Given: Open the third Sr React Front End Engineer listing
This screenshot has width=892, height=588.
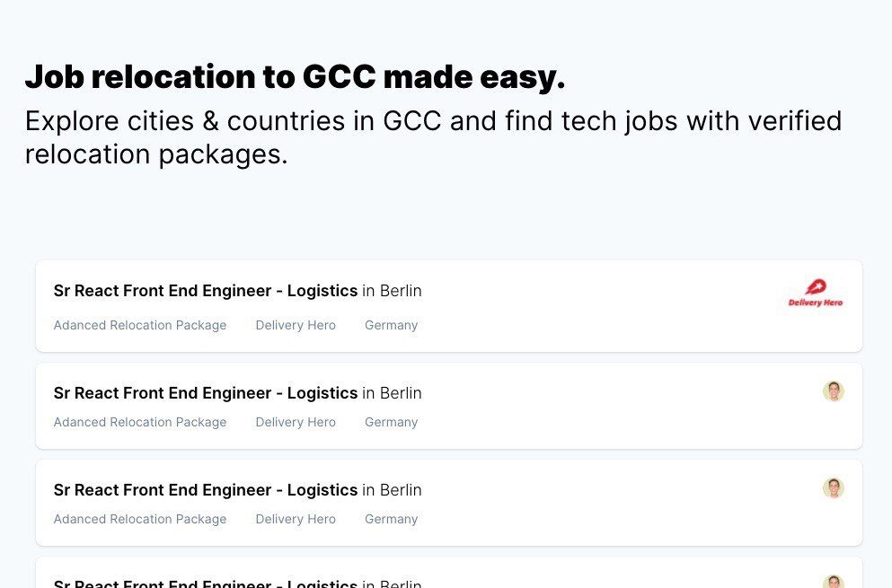Looking at the screenshot, I should (x=206, y=490).
